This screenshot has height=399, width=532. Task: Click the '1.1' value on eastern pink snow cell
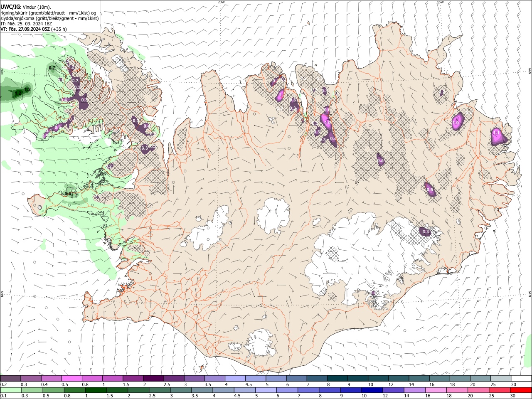click(496, 133)
